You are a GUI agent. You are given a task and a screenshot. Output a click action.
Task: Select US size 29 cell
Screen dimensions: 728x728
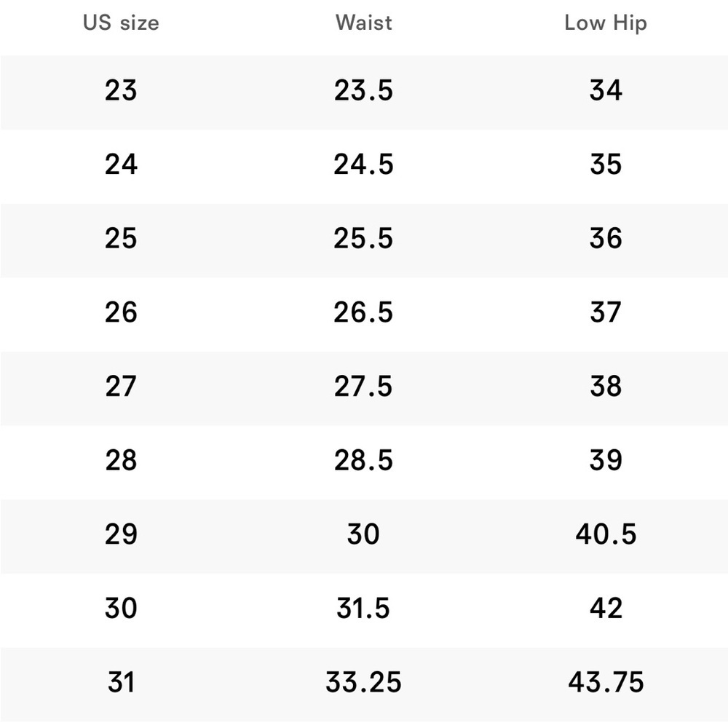[121, 534]
